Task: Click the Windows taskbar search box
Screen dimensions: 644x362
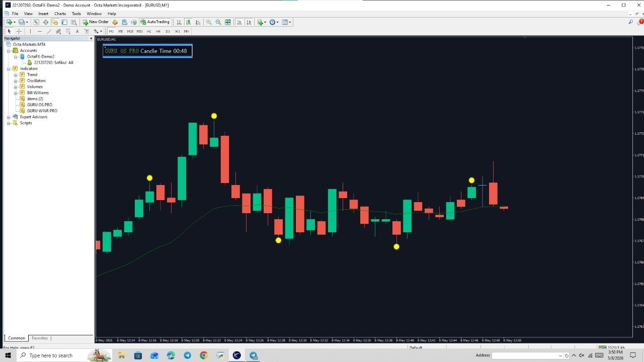Action: pos(64,355)
